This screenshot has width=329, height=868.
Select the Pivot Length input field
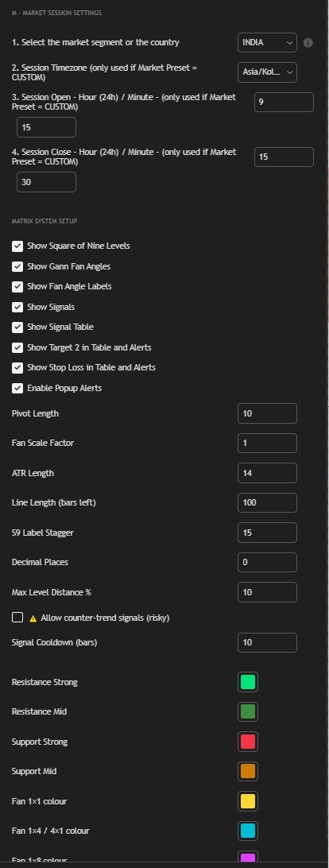point(268,413)
